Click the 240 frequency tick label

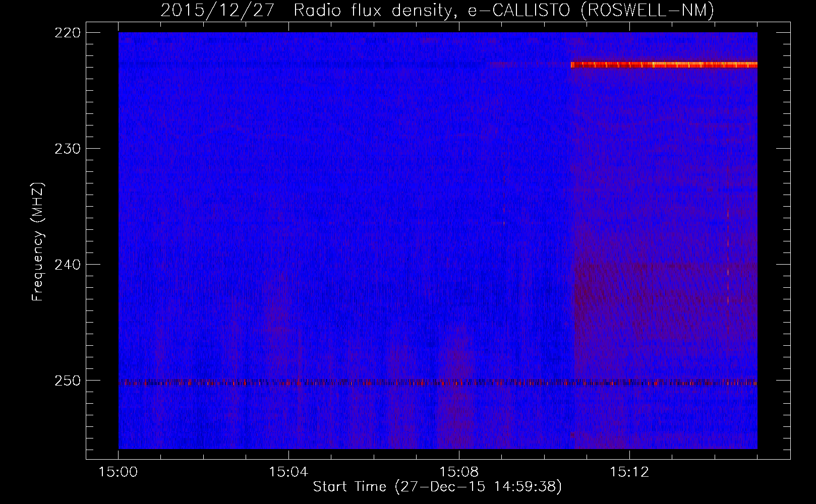pyautogui.click(x=68, y=265)
